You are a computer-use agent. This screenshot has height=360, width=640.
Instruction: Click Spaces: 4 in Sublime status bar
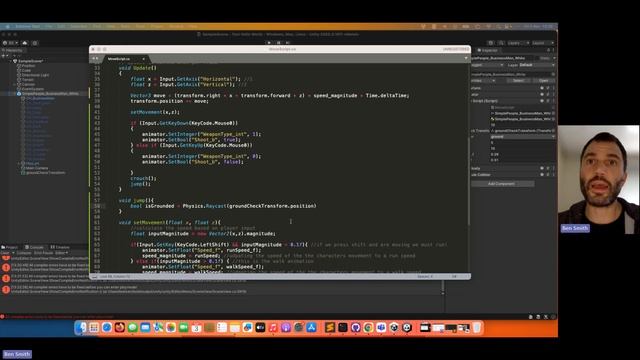424,277
